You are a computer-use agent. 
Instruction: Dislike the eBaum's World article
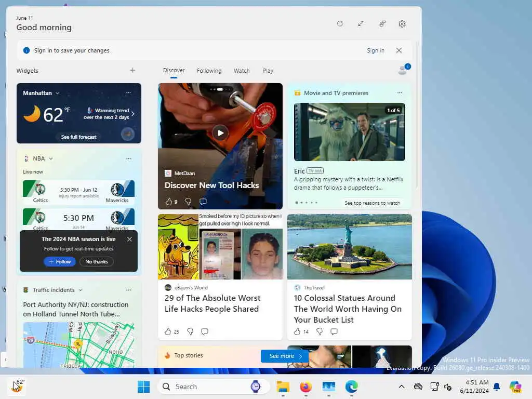click(190, 331)
